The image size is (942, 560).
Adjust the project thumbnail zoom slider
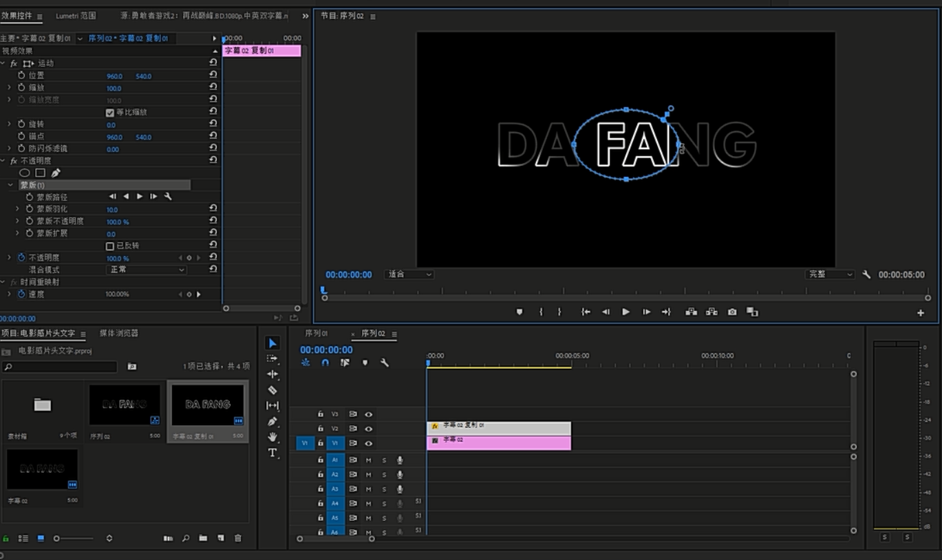point(57,539)
